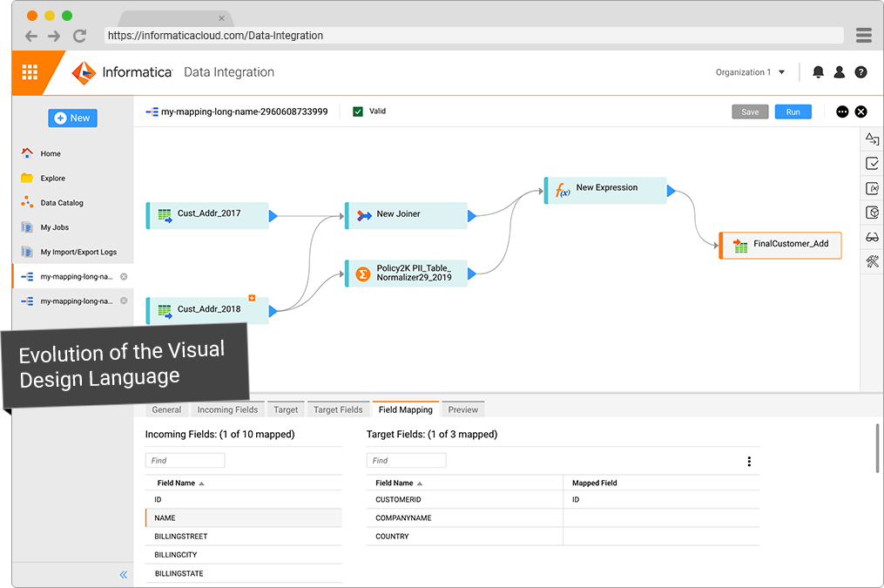Collapse the left navigation sidebar

(123, 575)
